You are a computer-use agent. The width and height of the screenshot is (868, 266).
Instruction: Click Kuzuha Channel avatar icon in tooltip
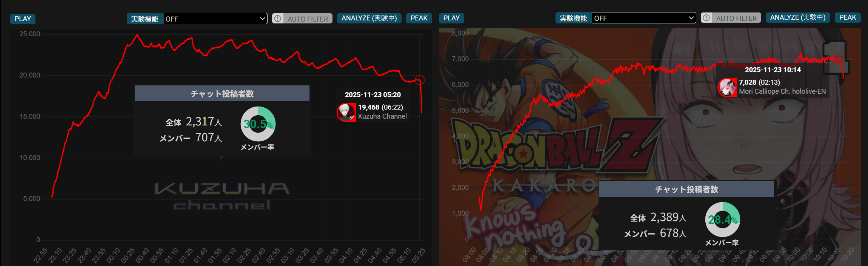346,112
